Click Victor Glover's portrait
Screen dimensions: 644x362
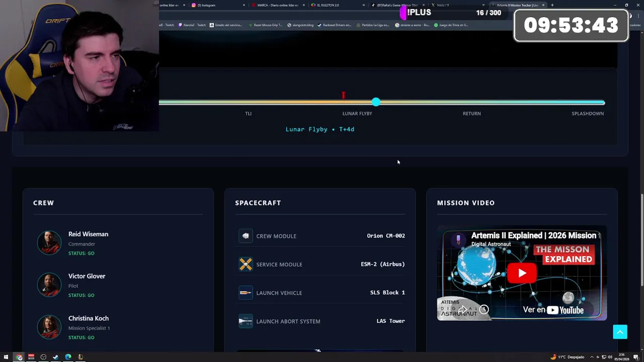(49, 285)
